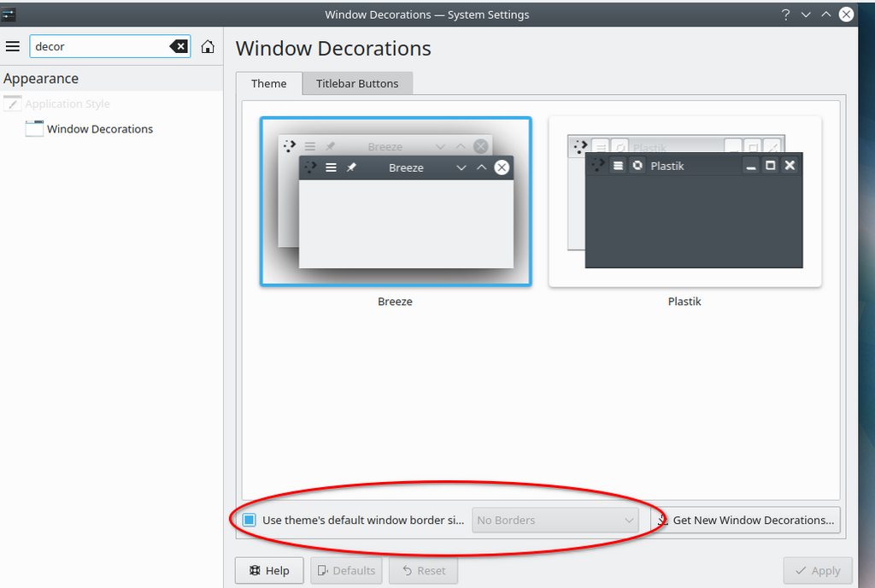Go to the System Settings home
This screenshot has height=588, width=875.
[208, 46]
